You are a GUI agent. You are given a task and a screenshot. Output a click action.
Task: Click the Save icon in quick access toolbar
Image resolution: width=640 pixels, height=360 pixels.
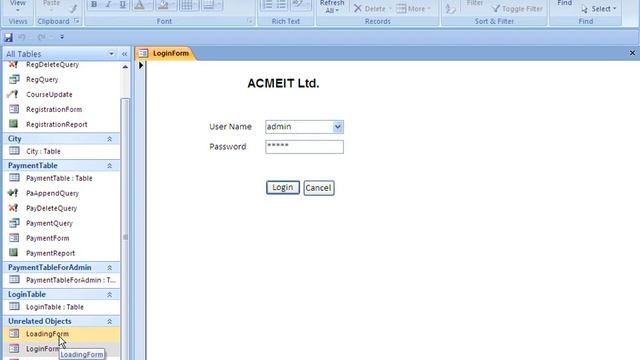click(8, 37)
